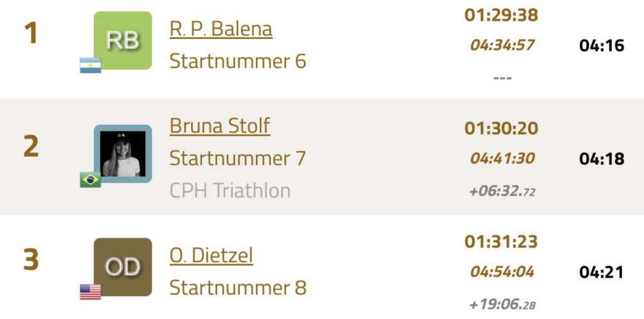644x319 pixels.
Task: Click the rank number 3
Action: 31,260
